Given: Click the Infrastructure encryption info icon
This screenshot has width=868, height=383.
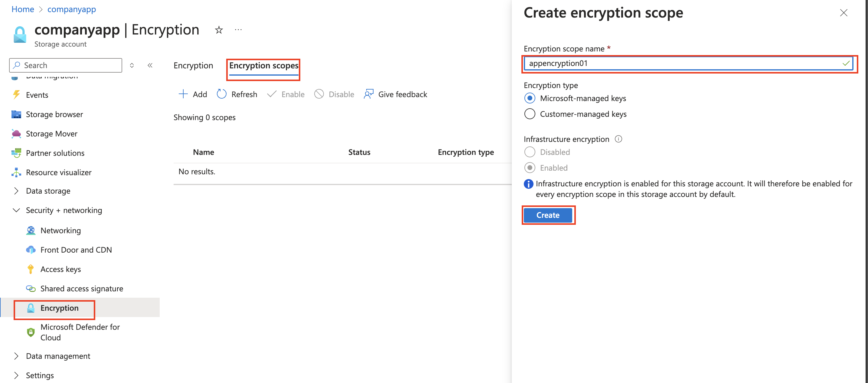Looking at the screenshot, I should pos(618,139).
